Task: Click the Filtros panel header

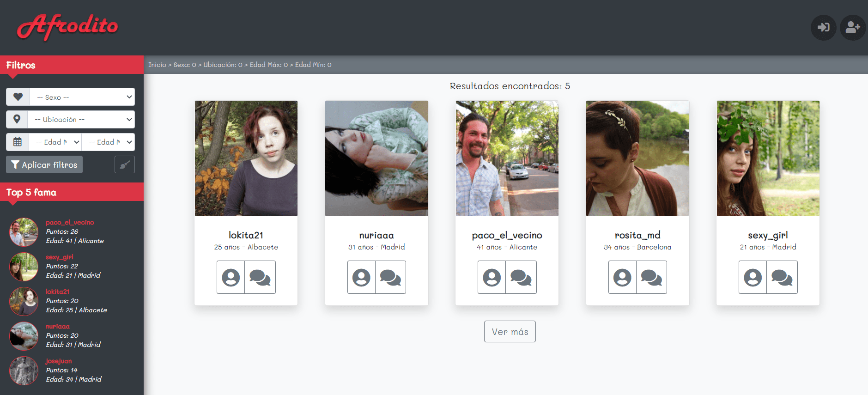Action: click(72, 65)
